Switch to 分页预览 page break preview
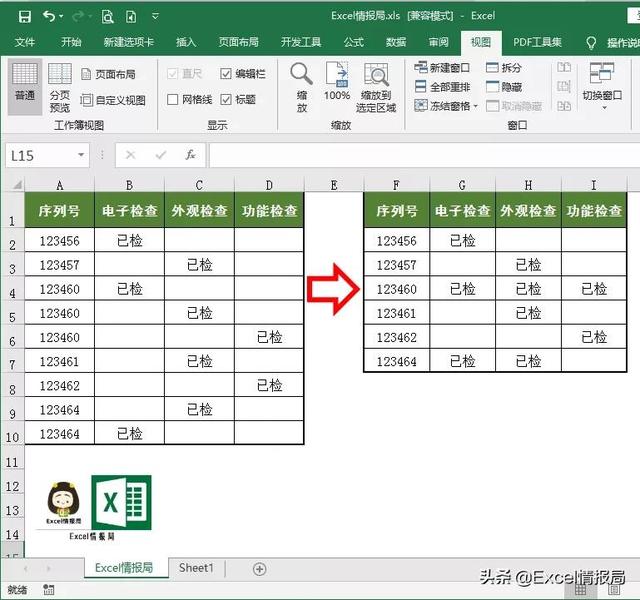Image resolution: width=640 pixels, height=600 pixels. tap(60, 86)
